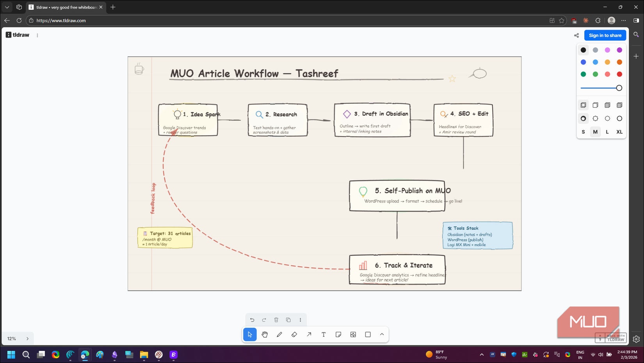Click the Delete (trash) icon
Screen dimensions: 644x363
tap(276, 320)
